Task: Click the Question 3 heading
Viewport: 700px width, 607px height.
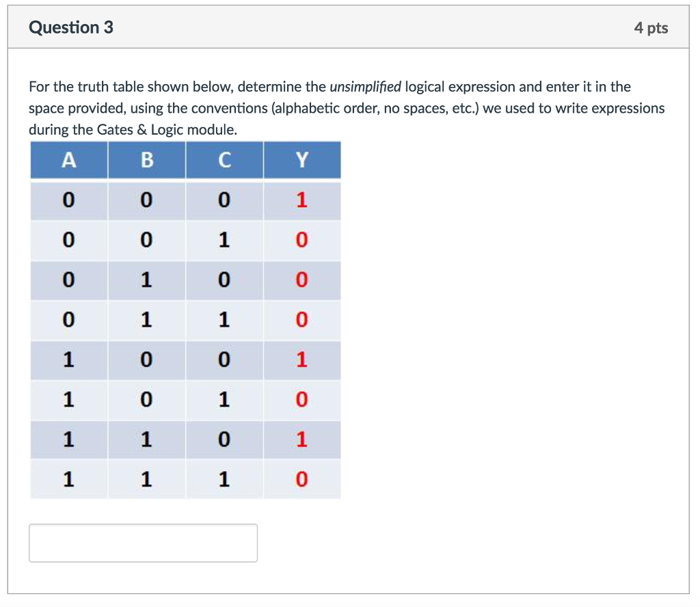Action: point(71,27)
